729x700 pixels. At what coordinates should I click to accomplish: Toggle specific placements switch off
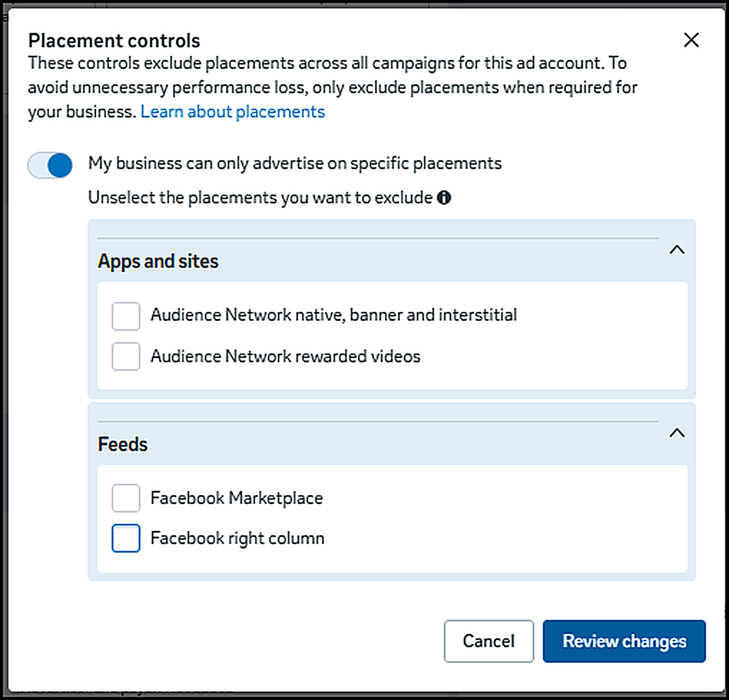(50, 165)
